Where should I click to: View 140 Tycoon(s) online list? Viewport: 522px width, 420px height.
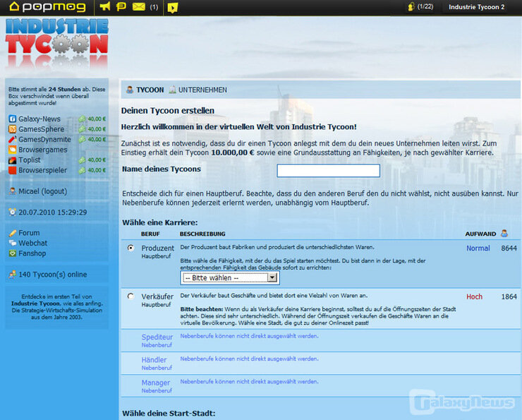click(53, 275)
